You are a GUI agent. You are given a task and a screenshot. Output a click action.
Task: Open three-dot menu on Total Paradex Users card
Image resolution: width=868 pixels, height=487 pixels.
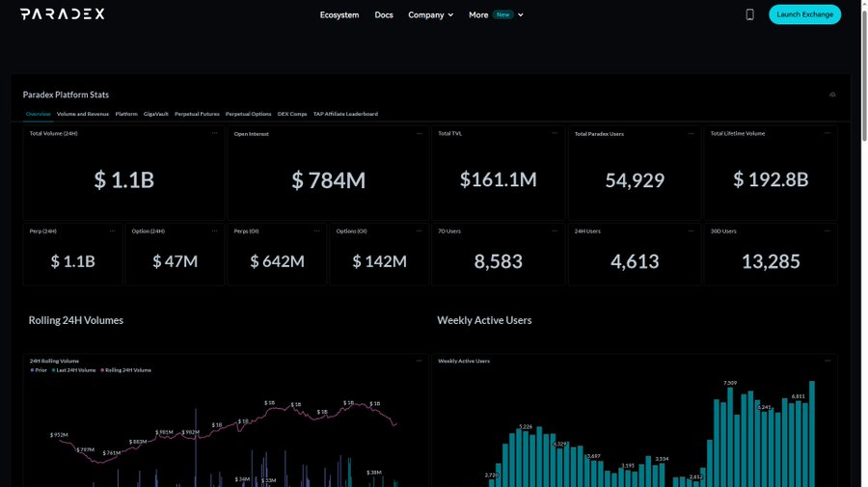[x=691, y=133]
